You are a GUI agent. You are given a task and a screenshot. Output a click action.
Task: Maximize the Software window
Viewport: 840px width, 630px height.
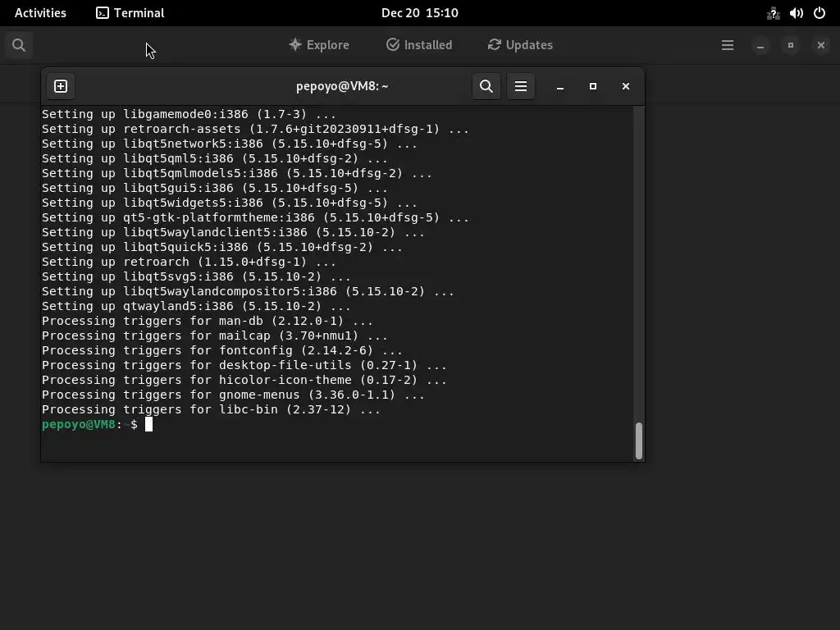click(791, 46)
